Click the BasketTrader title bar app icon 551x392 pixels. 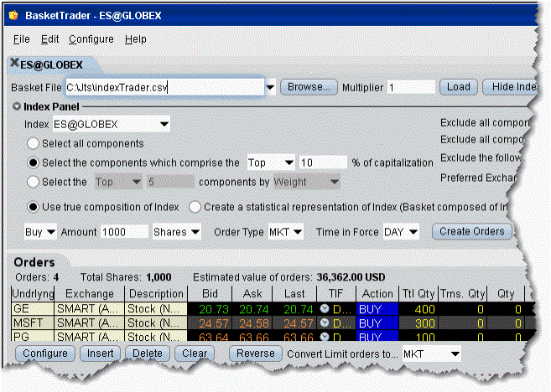[x=13, y=16]
